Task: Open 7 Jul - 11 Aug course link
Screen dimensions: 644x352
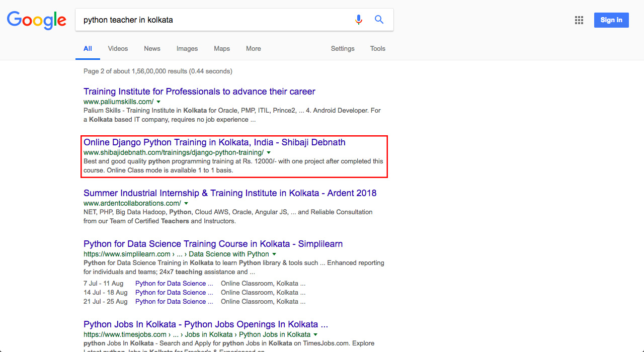Action: pos(174,284)
